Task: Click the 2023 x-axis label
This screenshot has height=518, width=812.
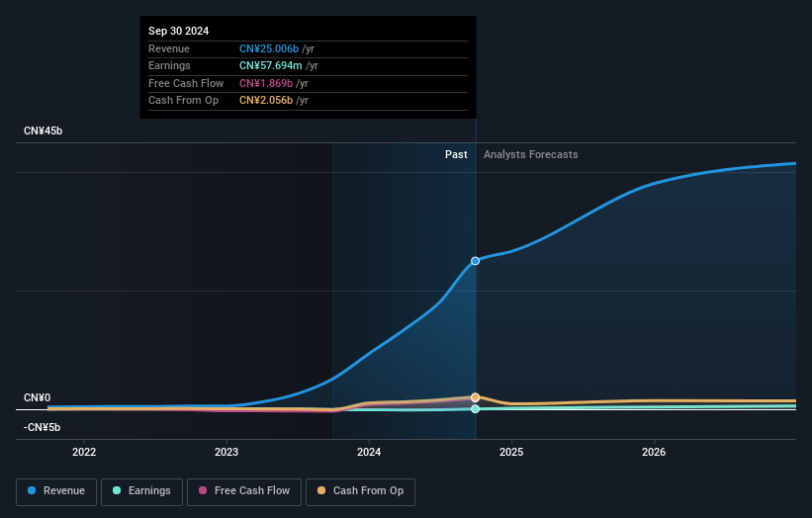Action: pyautogui.click(x=226, y=452)
